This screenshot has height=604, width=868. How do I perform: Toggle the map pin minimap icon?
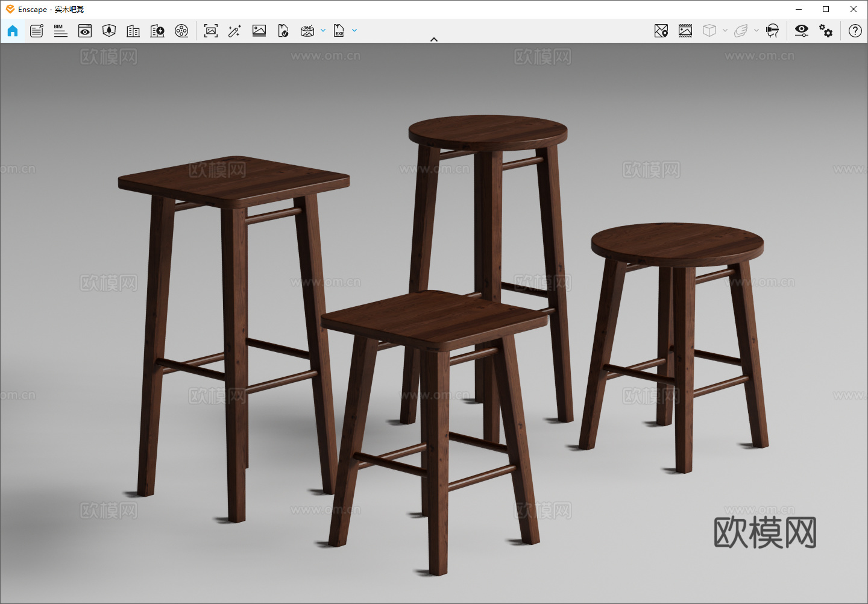(661, 31)
